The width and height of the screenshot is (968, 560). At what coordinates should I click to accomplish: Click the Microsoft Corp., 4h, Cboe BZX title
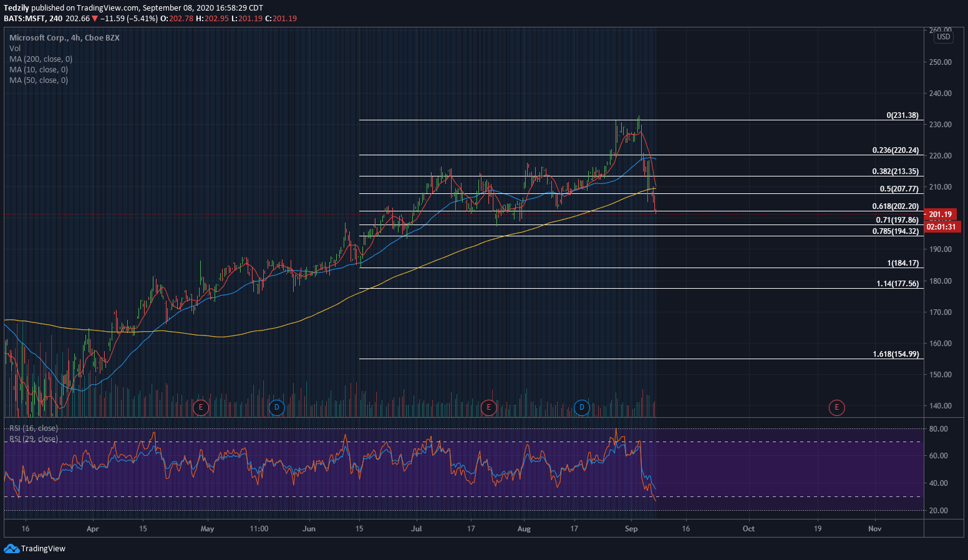pyautogui.click(x=64, y=37)
